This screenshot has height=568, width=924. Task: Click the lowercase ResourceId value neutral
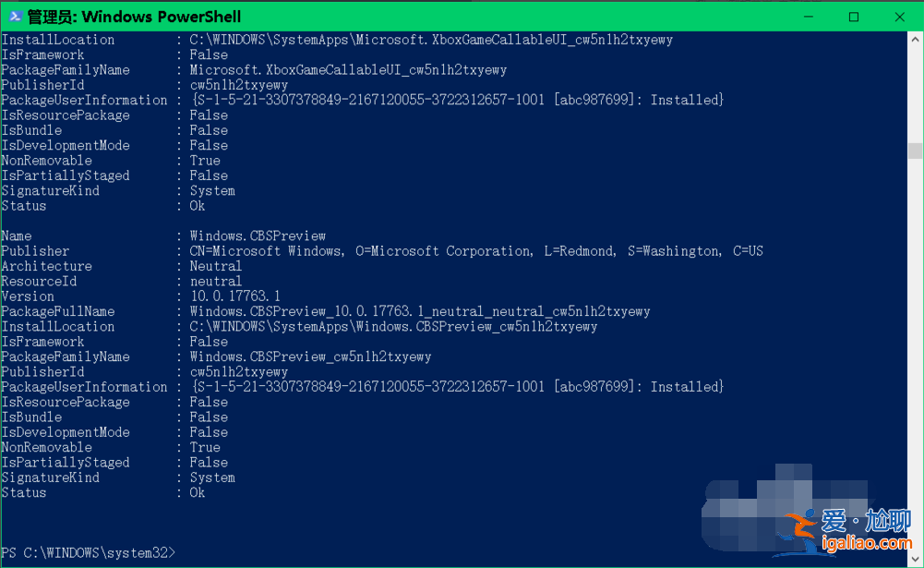point(215,281)
